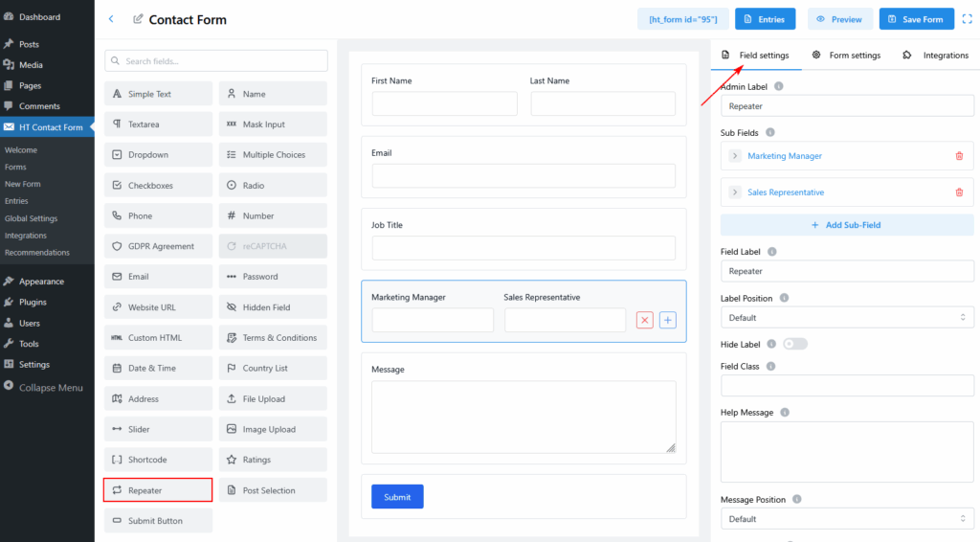Click the Add Sub-Field button
This screenshot has width=980, height=542.
847,225
